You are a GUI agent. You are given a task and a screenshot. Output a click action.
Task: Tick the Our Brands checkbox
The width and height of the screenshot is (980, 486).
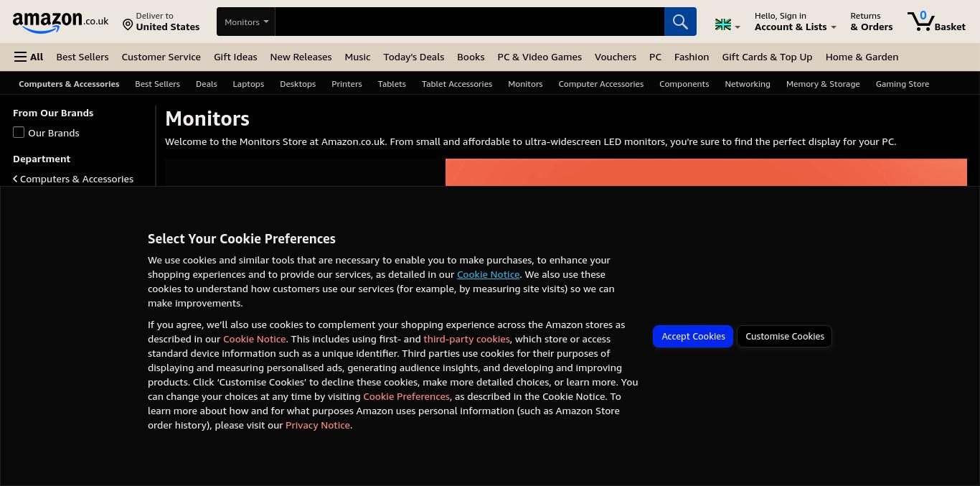click(x=19, y=132)
